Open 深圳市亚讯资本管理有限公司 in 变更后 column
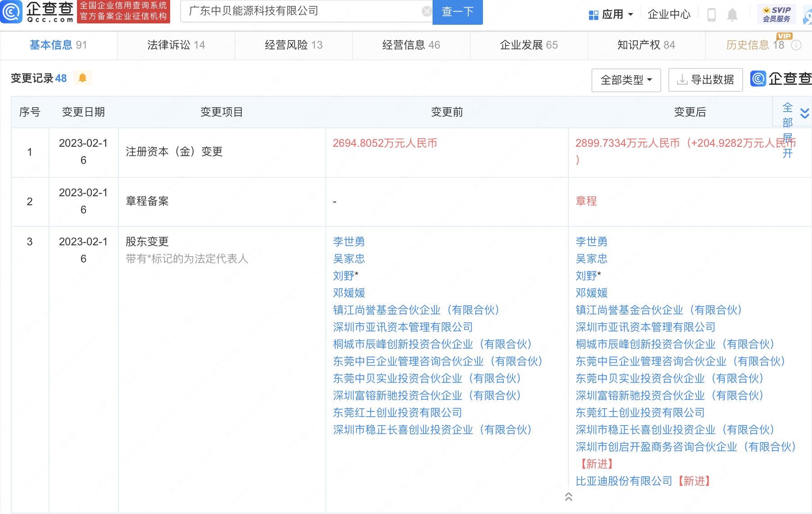Image resolution: width=812 pixels, height=514 pixels. coord(645,327)
